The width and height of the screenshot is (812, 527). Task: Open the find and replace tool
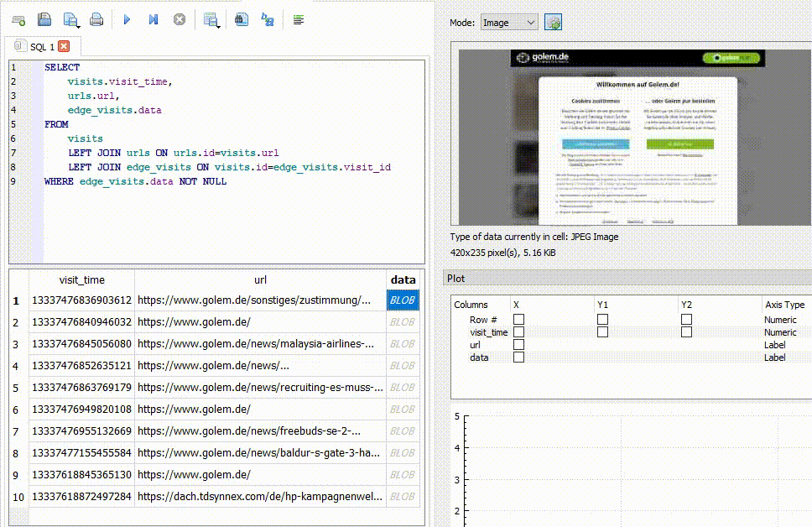point(268,19)
